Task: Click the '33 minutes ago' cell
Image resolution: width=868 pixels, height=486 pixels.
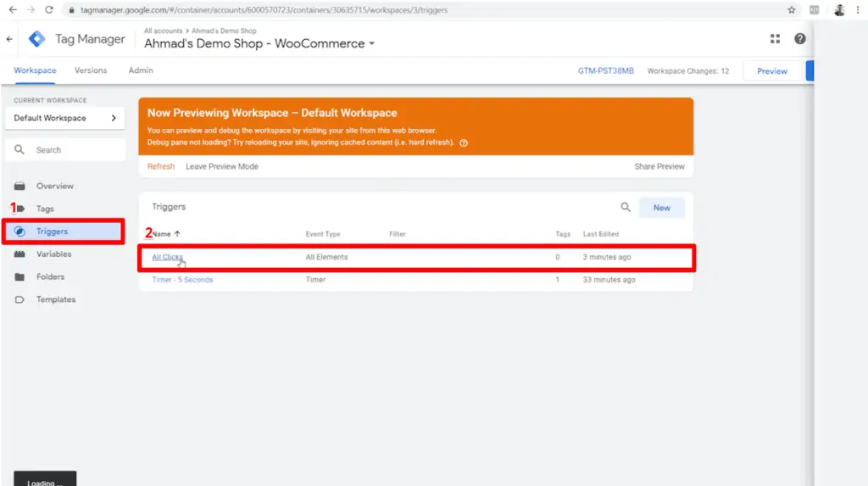Action: point(609,280)
